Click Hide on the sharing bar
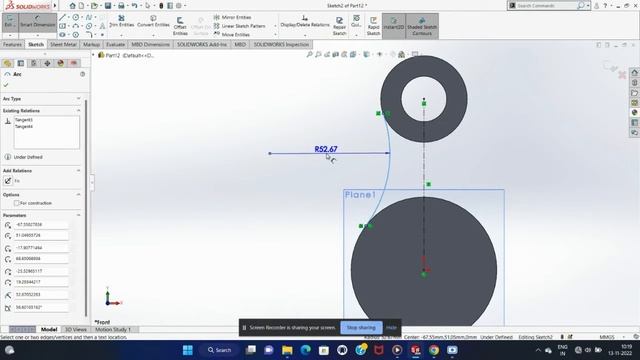Image resolution: width=640 pixels, height=360 pixels. pyautogui.click(x=391, y=327)
